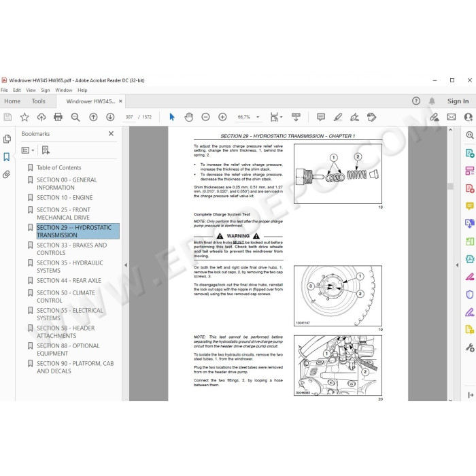Click the cloud upload icon
This screenshot has width=476, height=476.
[x=41, y=117]
